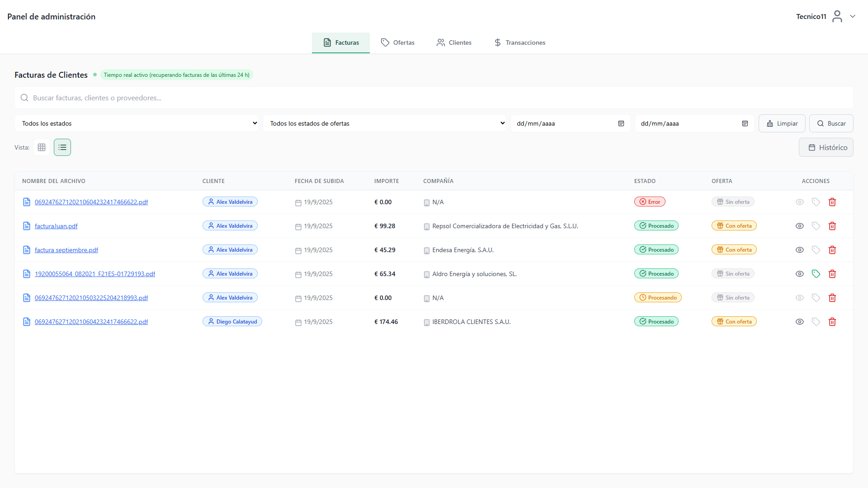View the Endesa Energía invoice
Viewport: 868px width, 488px height.
point(800,250)
